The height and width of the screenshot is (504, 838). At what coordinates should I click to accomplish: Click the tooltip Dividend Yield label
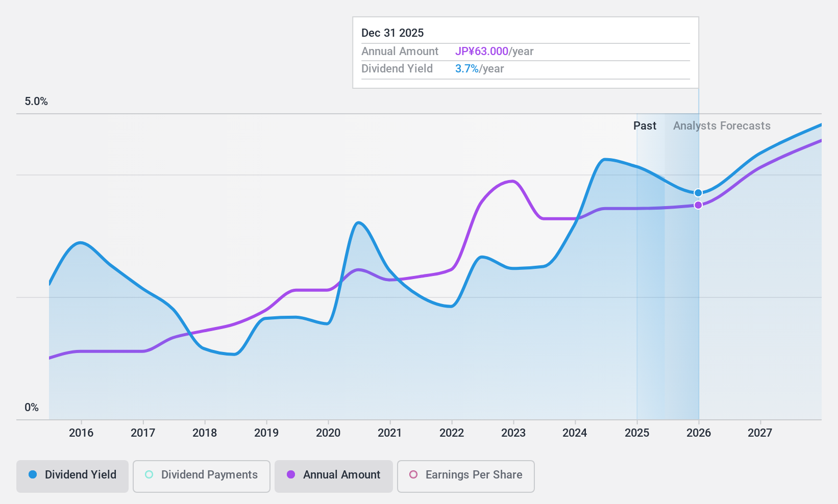(x=397, y=69)
